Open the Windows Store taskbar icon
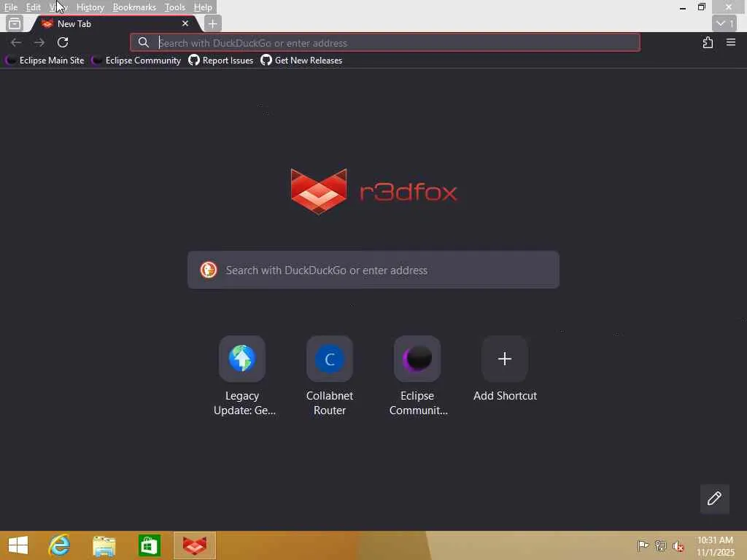747x560 pixels. click(149, 545)
